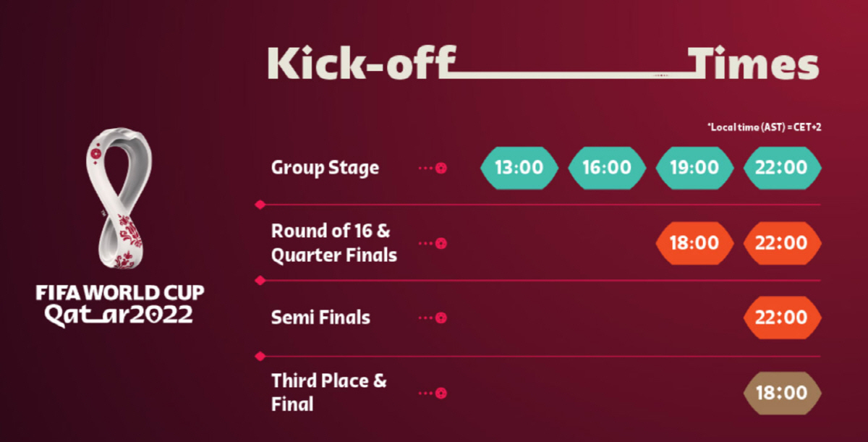
Task: Click the Group Stage label
Action: coord(325,169)
